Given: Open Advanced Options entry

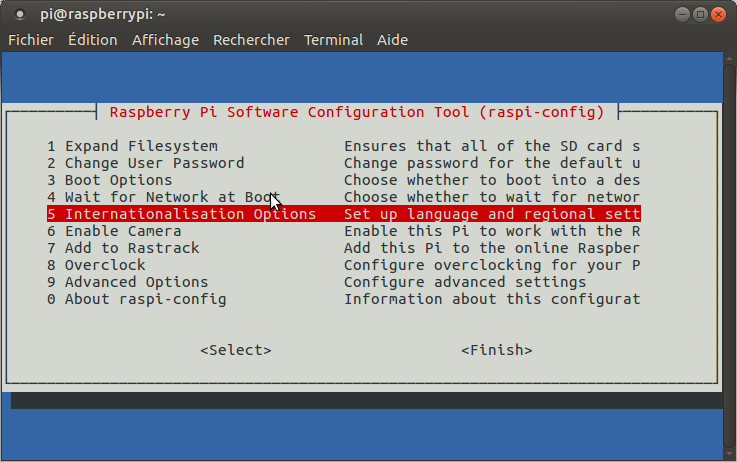Looking at the screenshot, I should pos(135,282).
